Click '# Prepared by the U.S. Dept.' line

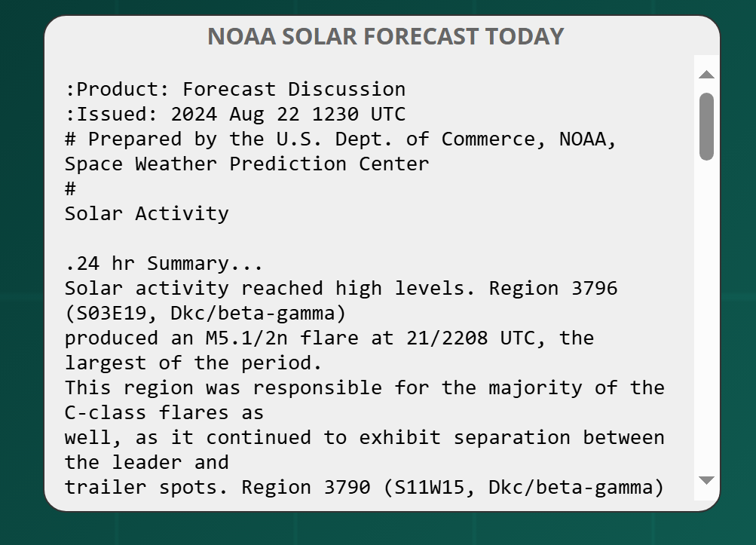[341, 139]
